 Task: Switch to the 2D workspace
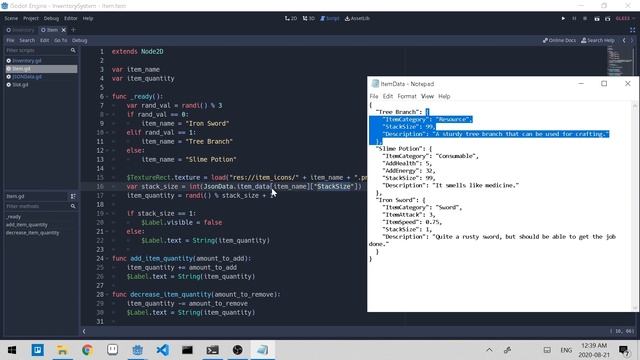(x=291, y=18)
